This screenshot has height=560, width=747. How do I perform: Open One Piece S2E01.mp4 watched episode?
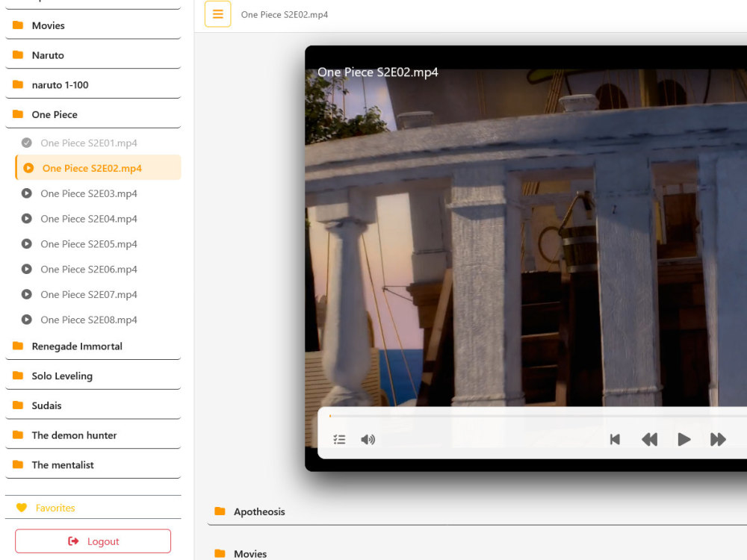pos(98,143)
